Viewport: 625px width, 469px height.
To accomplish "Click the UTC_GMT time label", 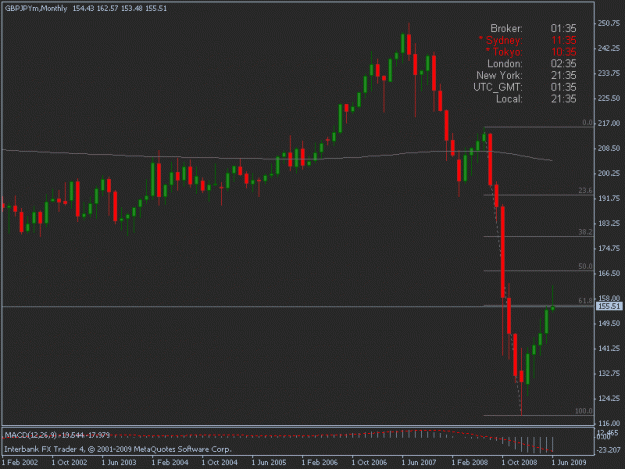I will 498,87.
